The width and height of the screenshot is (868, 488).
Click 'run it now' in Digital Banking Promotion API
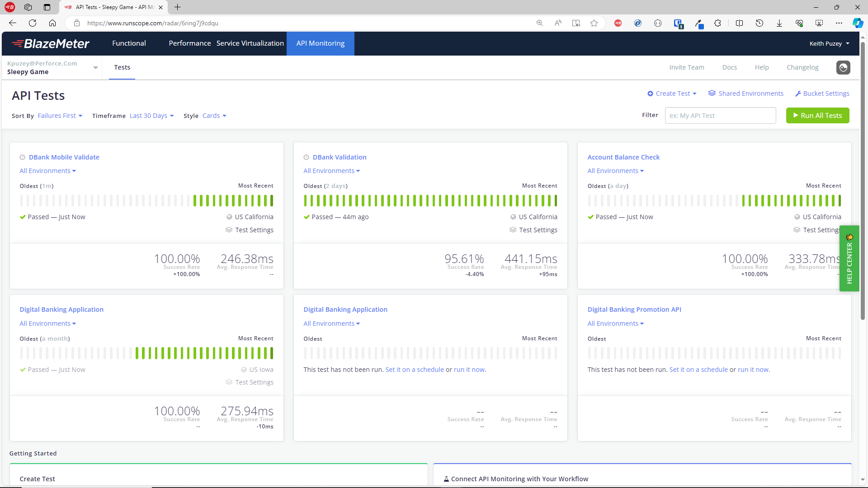753,370
